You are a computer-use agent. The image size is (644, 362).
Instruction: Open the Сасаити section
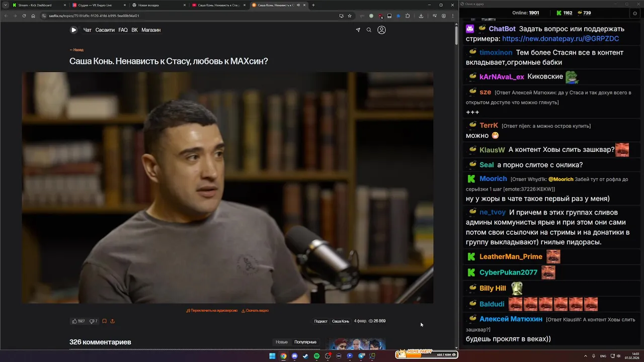coord(105,30)
